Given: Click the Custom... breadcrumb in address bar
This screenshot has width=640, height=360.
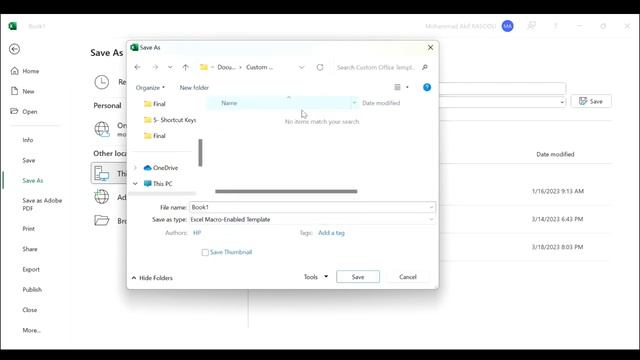Looking at the screenshot, I should (x=259, y=67).
